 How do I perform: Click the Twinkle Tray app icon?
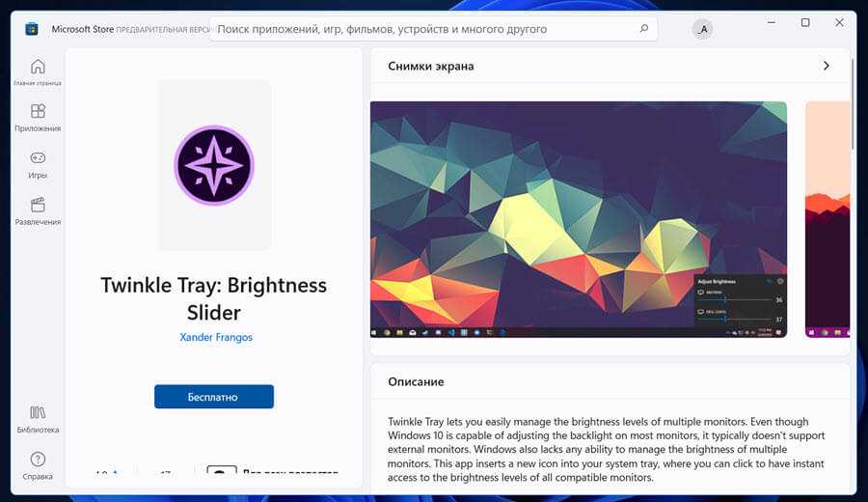click(x=214, y=165)
